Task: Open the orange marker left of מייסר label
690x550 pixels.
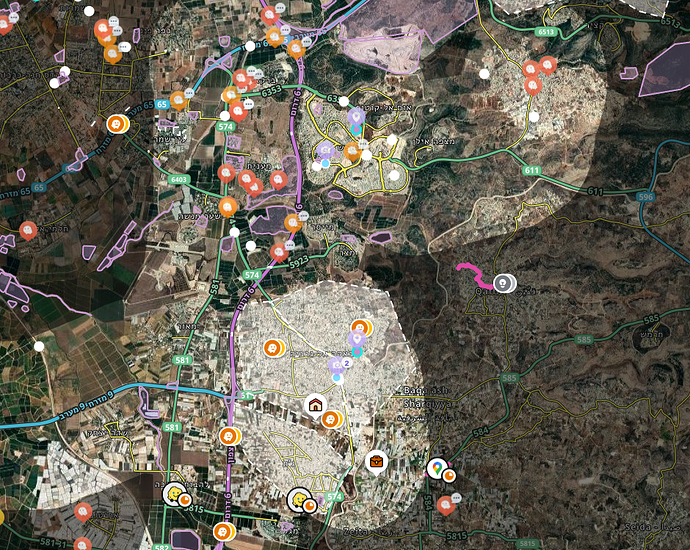Action: pyautogui.click(x=293, y=224)
